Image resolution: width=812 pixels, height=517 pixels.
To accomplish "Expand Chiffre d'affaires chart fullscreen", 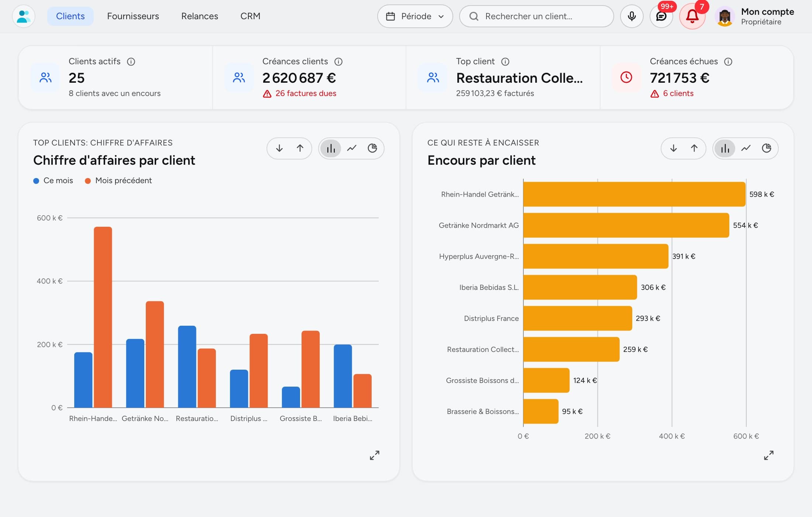I will tap(374, 455).
